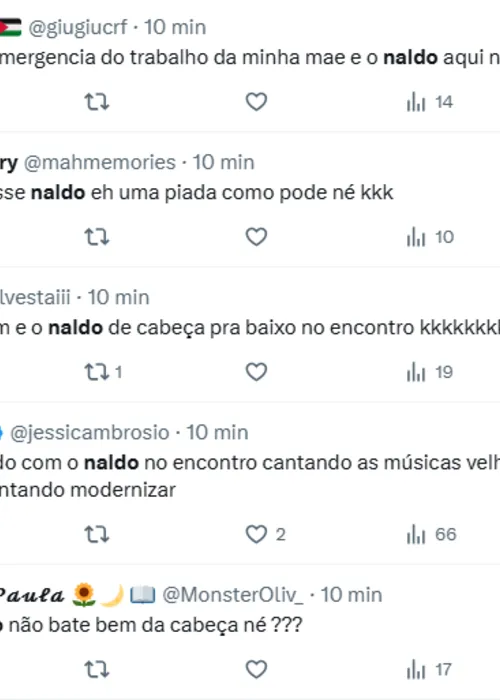Retweet the @MonsterOliv_ tweet

tap(97, 669)
